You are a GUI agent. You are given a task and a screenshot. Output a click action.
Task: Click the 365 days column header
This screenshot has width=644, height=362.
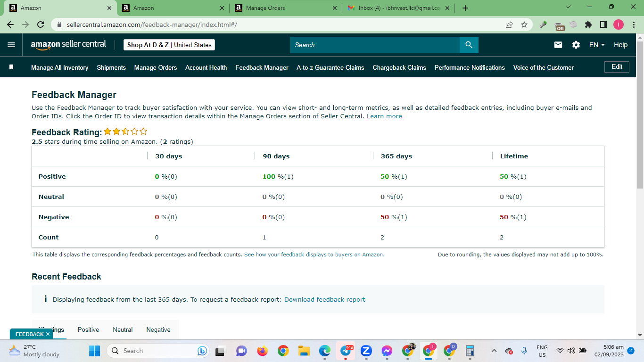click(x=396, y=156)
